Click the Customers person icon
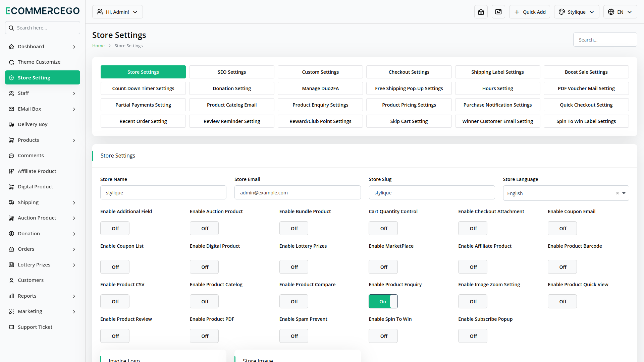This screenshot has width=644, height=362. 11,280
